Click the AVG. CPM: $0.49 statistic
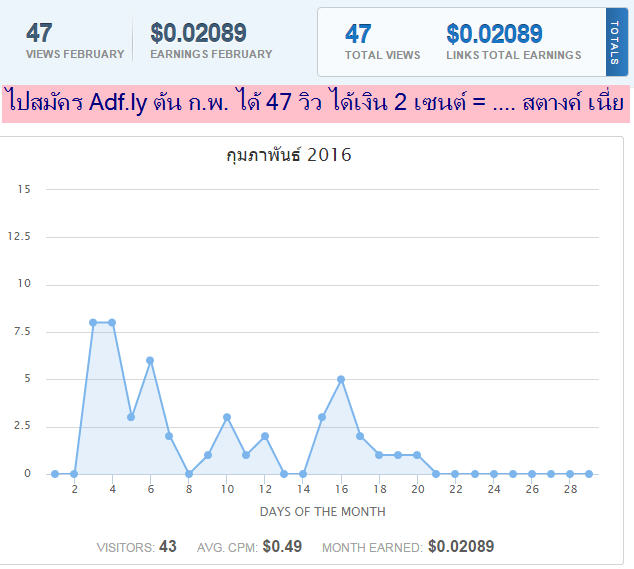Image resolution: width=634 pixels, height=569 pixels. click(x=249, y=547)
